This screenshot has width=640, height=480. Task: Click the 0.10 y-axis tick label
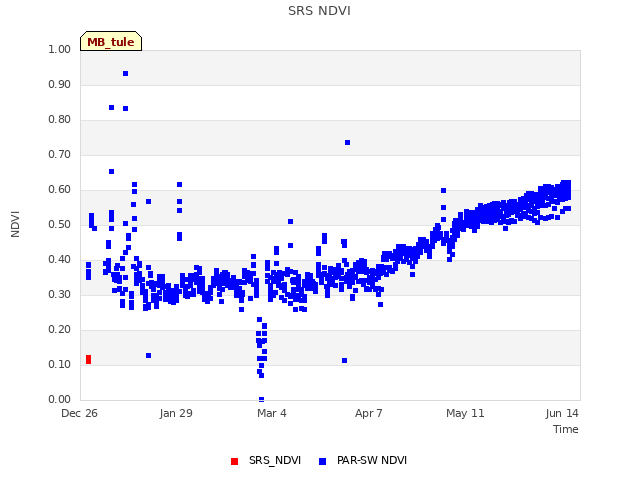coord(60,364)
